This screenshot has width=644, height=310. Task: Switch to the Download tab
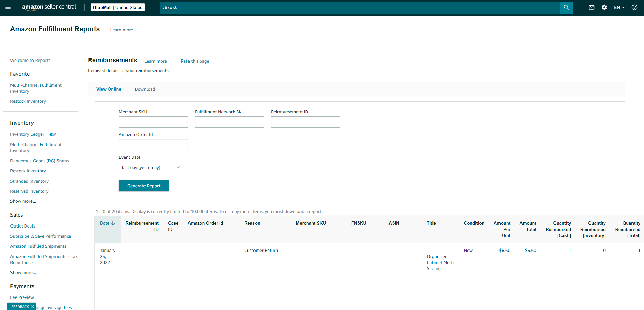coord(145,89)
